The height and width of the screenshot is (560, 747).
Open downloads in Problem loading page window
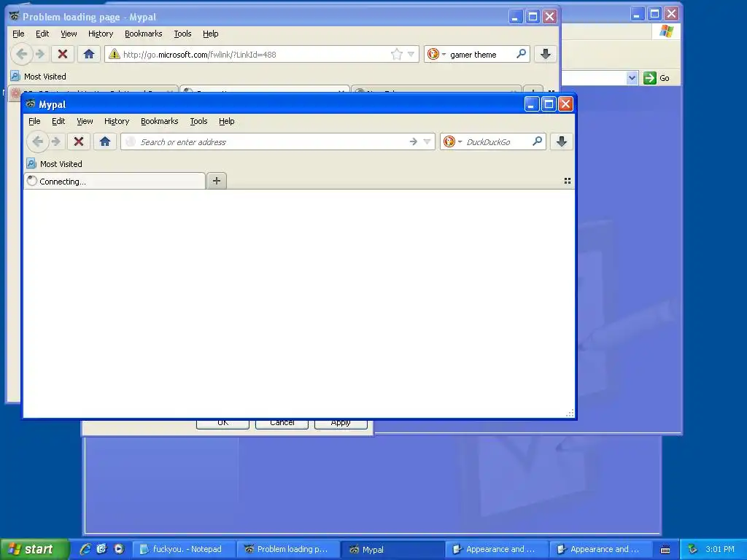546,54
